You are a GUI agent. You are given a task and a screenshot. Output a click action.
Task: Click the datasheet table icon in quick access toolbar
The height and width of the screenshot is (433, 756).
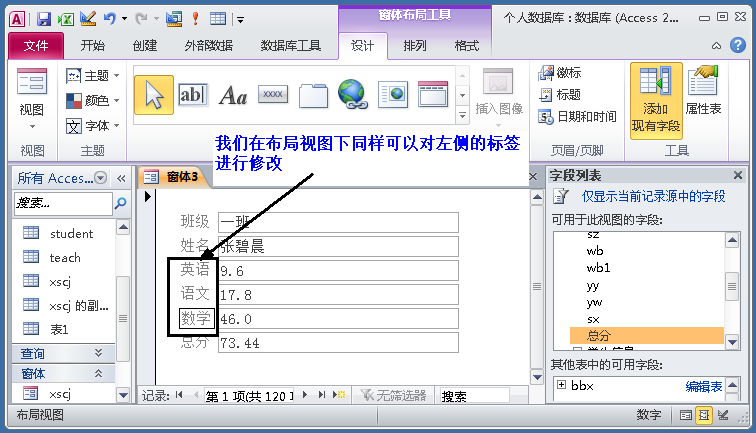tap(217, 19)
